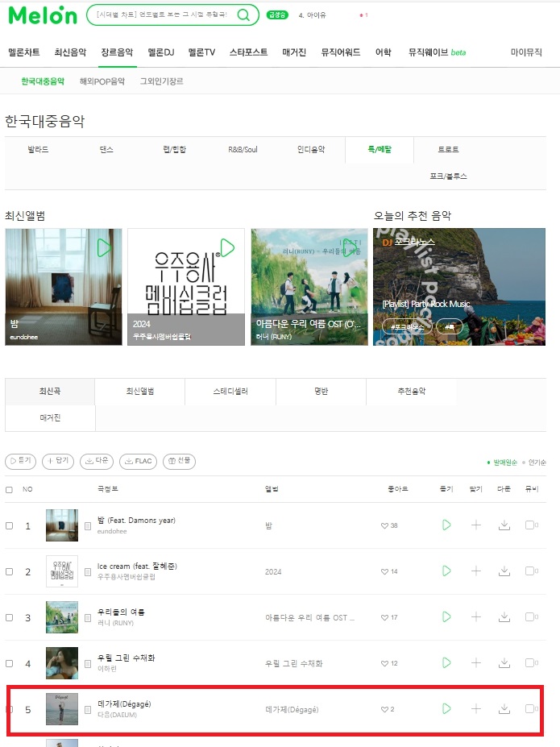Open the 해외POP음악 link

pos(102,81)
